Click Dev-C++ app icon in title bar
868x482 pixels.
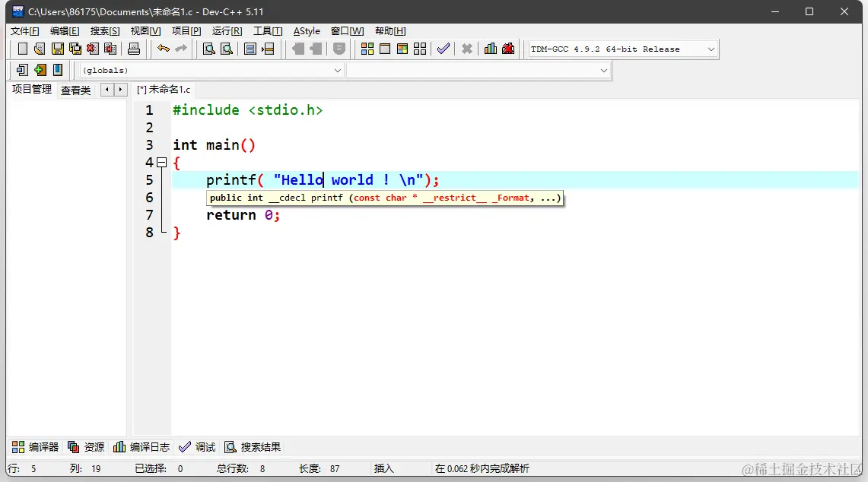pyautogui.click(x=18, y=11)
